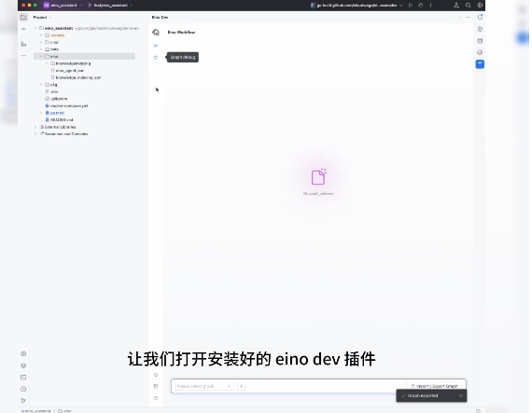Open the 'Please select graph' dropdown

tap(203, 386)
